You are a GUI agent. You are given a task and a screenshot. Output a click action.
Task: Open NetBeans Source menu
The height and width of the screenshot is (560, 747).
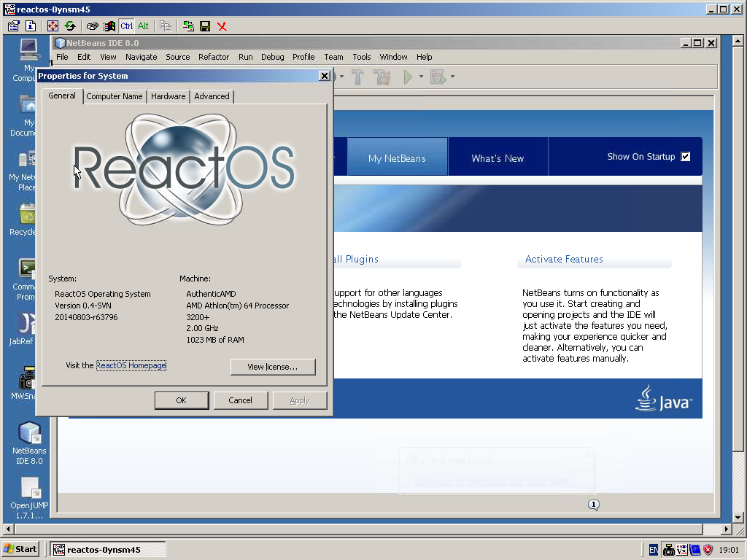[178, 57]
